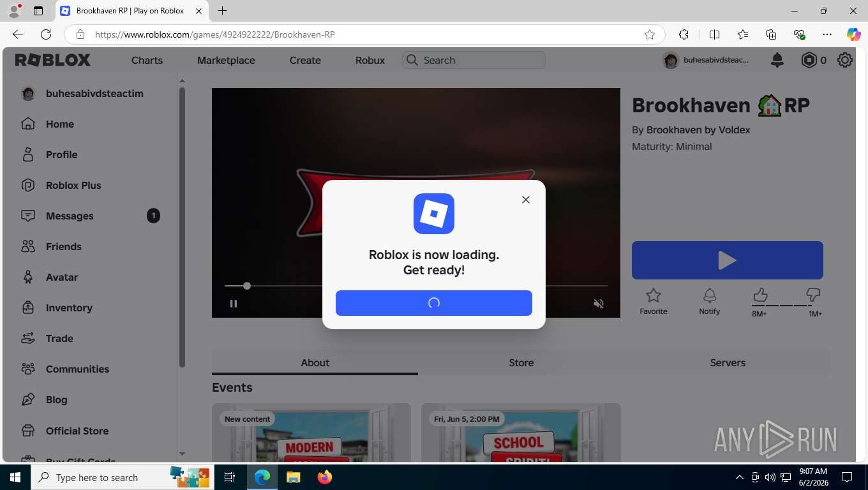The width and height of the screenshot is (868, 490).
Task: Show hidden system tray icons
Action: pos(740,477)
